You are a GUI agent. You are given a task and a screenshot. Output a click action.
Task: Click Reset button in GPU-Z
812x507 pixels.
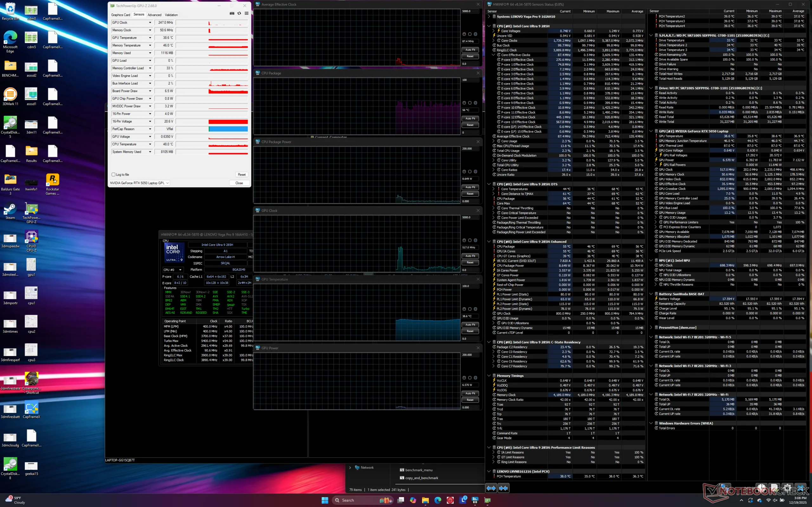(242, 175)
